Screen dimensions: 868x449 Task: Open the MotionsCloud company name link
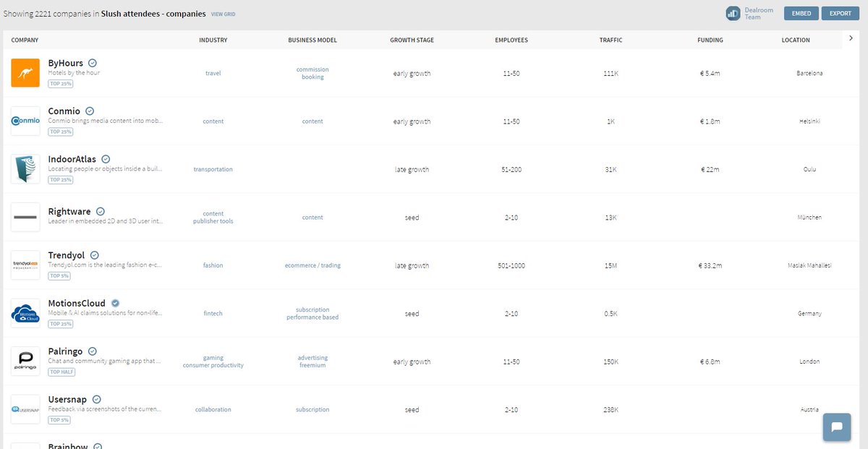coord(77,303)
